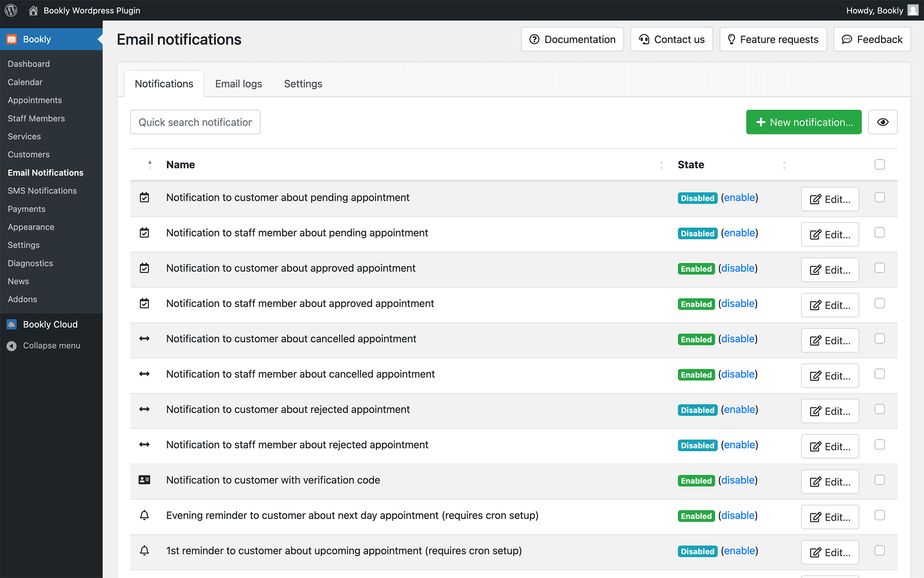Open site home icon in admin bar
The image size is (924, 578).
pos(33,10)
